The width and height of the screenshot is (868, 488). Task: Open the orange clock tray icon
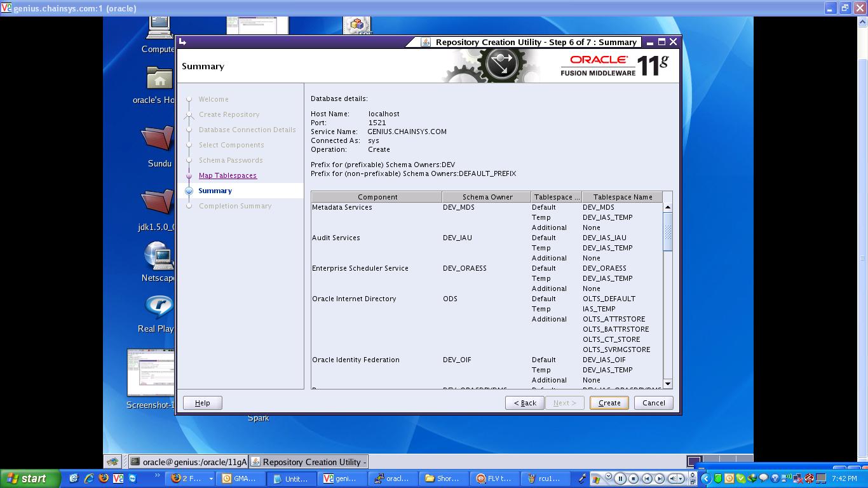(x=729, y=478)
